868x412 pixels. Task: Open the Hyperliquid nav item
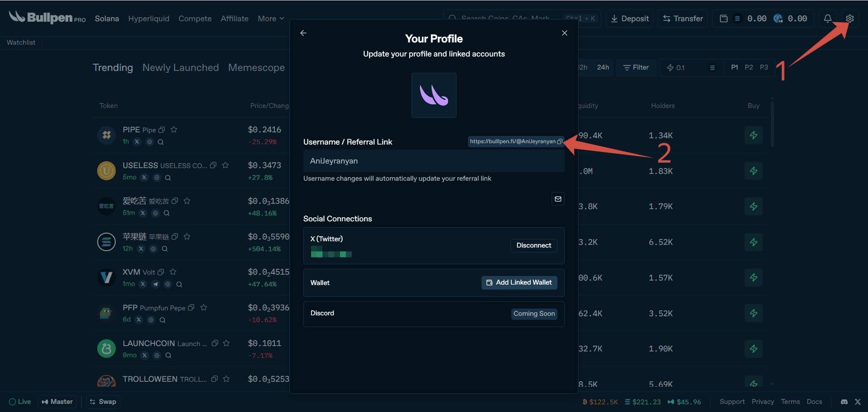pyautogui.click(x=149, y=19)
